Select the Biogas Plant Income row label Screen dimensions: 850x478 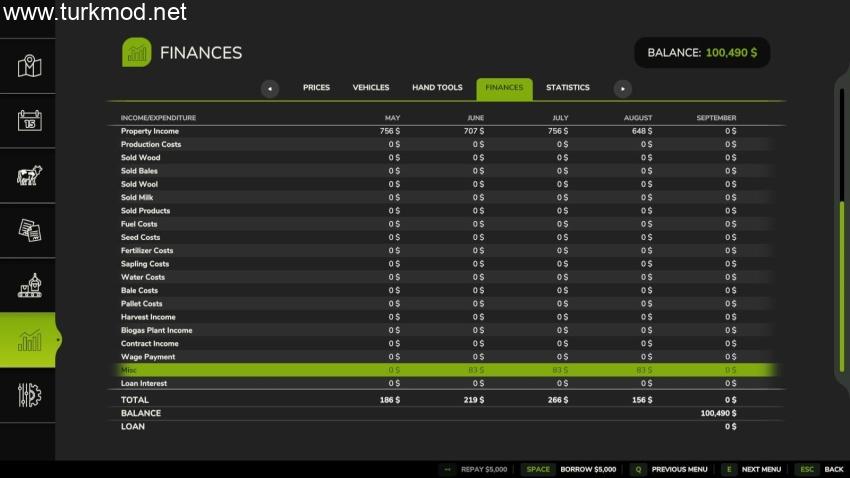click(157, 330)
